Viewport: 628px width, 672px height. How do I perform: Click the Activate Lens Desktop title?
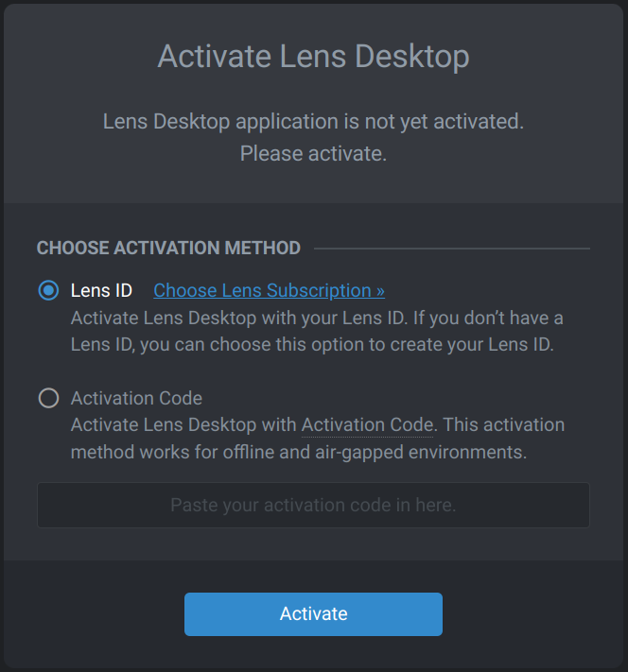pos(314,56)
